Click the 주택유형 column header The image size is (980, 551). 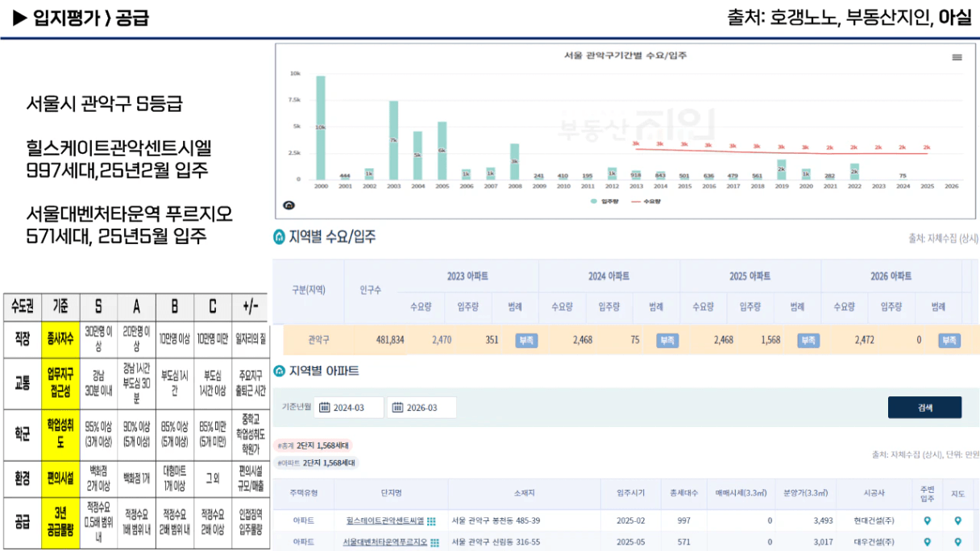304,493
